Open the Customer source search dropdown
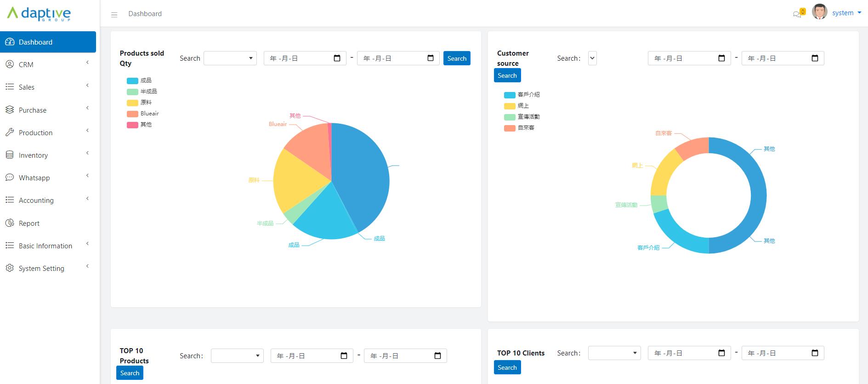 click(592, 58)
